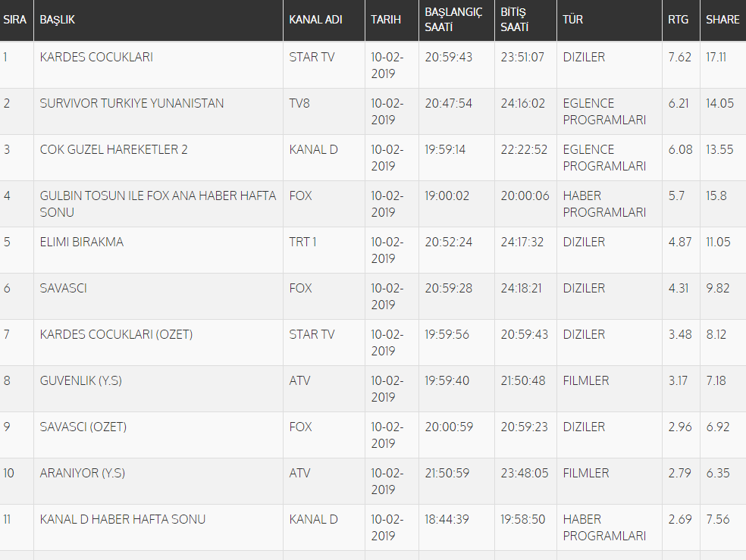Click SURVIVOR TURKIYE YUNANISTAN title
This screenshot has width=746, height=560.
132,104
